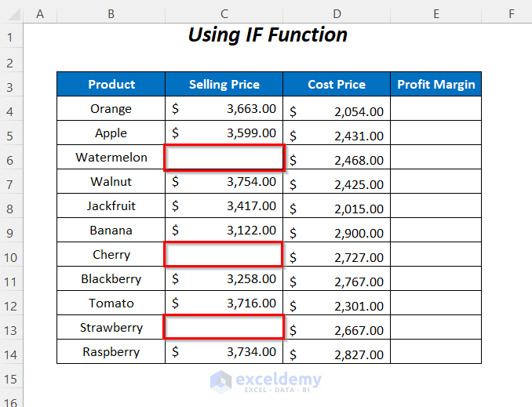Click Profit Margin cell for Walnut
This screenshot has width=532, height=407.
pyautogui.click(x=436, y=181)
